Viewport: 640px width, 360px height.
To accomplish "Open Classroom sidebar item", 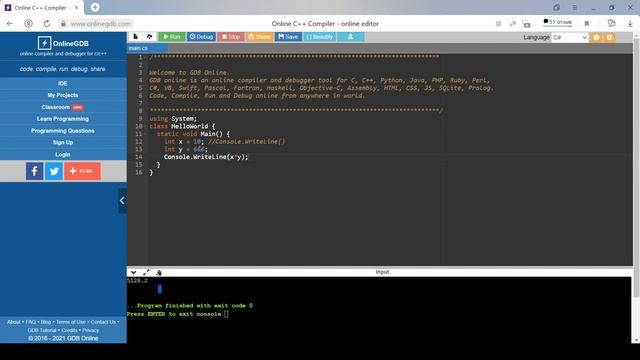I will point(63,107).
